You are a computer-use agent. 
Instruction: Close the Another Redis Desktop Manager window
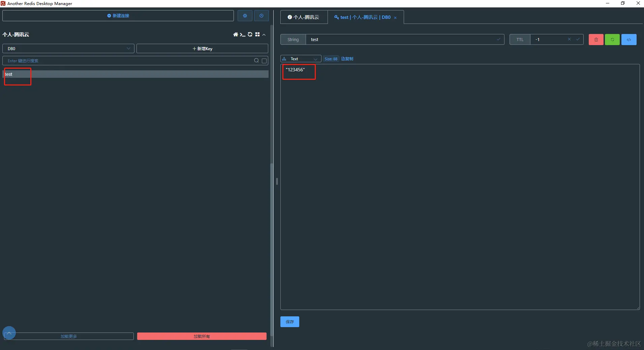coord(638,3)
